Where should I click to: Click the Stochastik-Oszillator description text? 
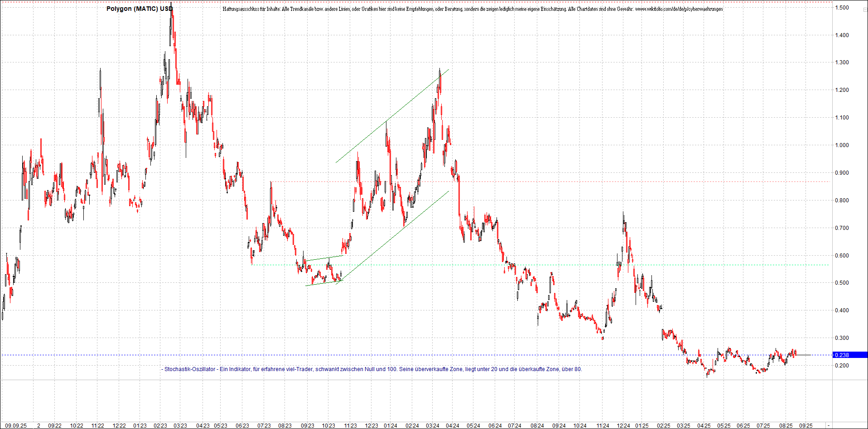tap(371, 369)
